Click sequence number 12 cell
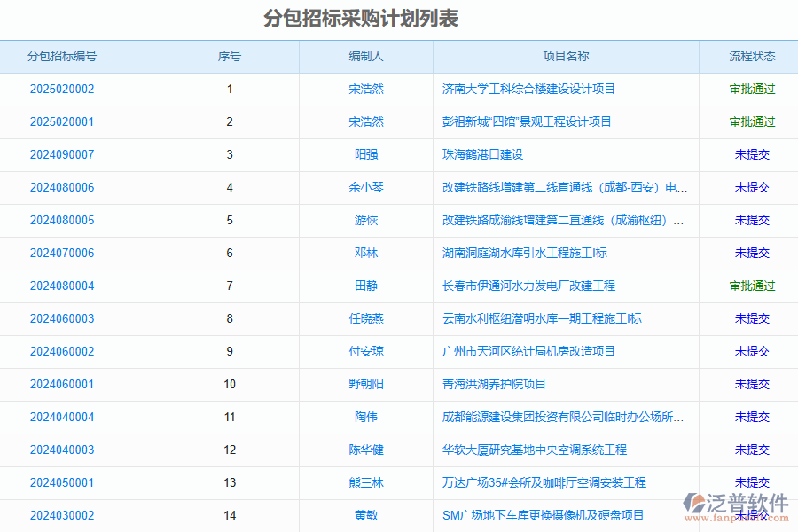 pyautogui.click(x=230, y=450)
